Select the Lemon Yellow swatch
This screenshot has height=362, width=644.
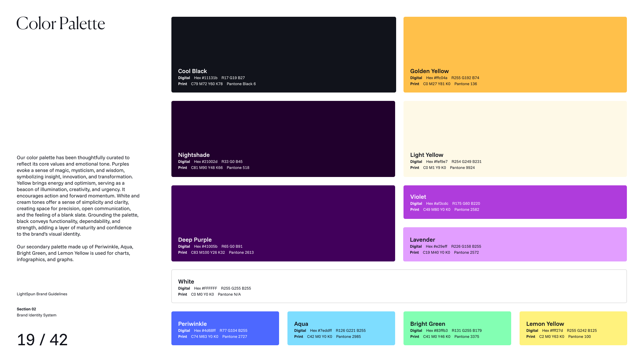[573, 328]
